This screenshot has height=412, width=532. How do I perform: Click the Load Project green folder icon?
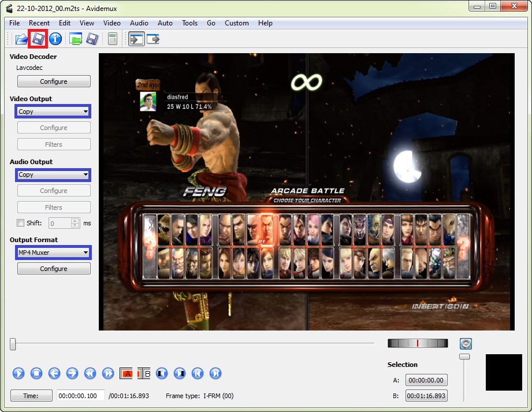pos(76,39)
